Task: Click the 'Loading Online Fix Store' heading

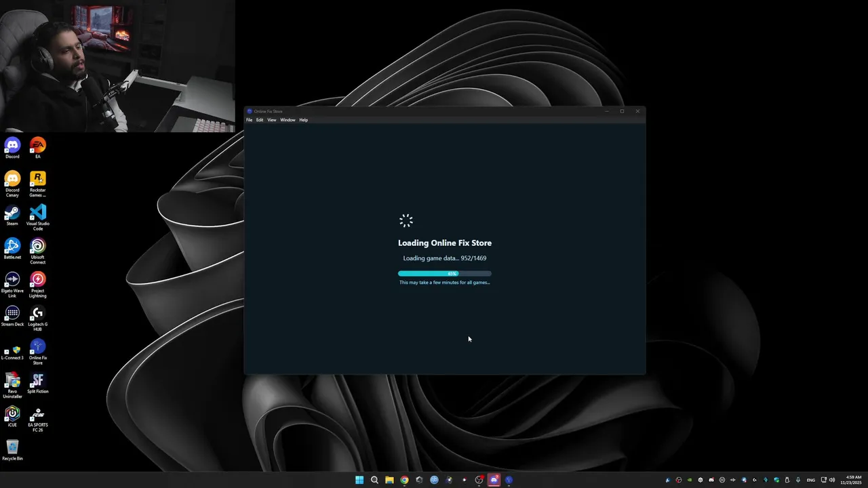Action: pyautogui.click(x=445, y=243)
